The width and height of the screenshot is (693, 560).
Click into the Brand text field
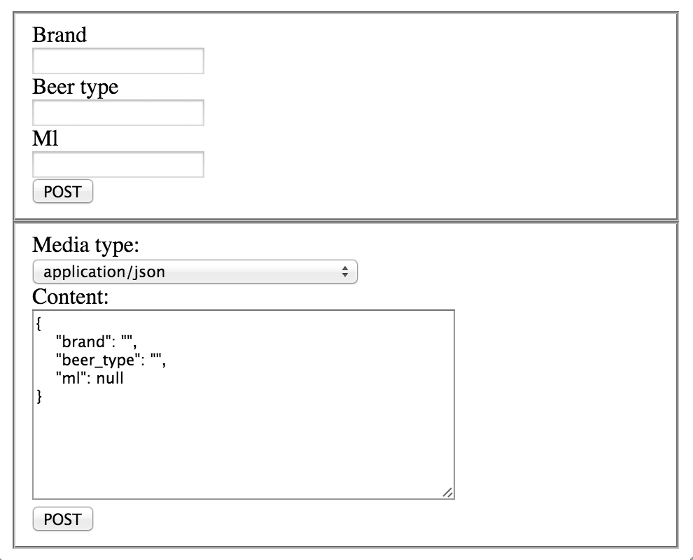point(118,61)
